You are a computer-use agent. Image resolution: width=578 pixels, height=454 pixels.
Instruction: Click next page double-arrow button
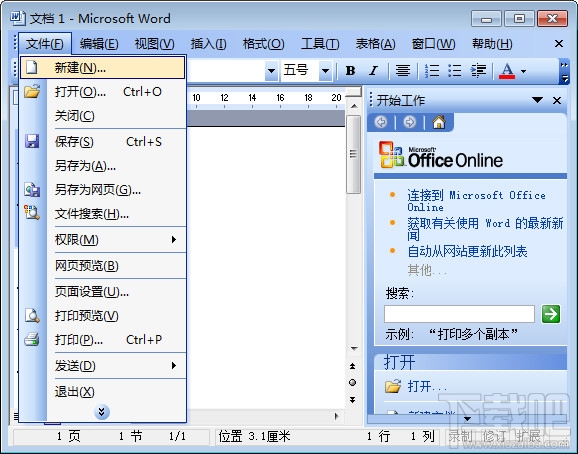pos(353,400)
